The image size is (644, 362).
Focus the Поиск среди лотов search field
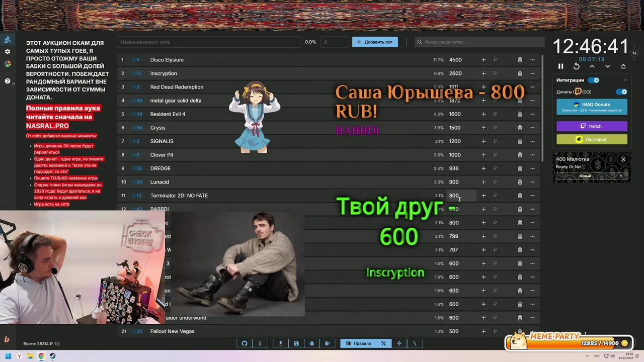[x=479, y=42]
